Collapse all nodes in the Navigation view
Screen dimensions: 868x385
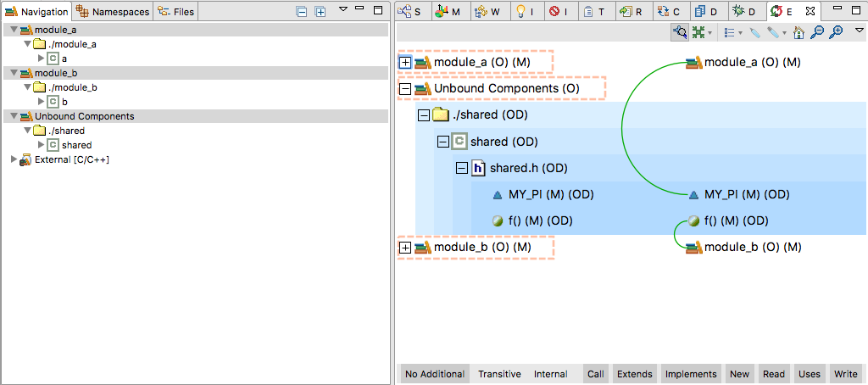[x=301, y=11]
